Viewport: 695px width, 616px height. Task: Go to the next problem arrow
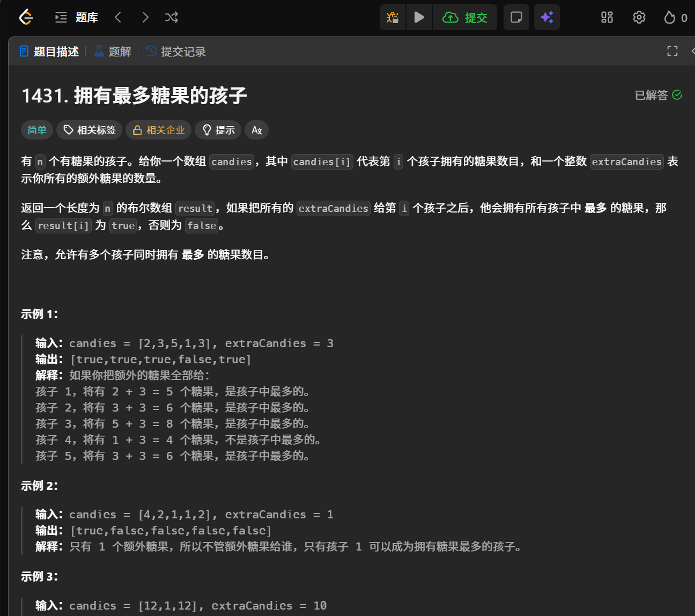(x=145, y=17)
